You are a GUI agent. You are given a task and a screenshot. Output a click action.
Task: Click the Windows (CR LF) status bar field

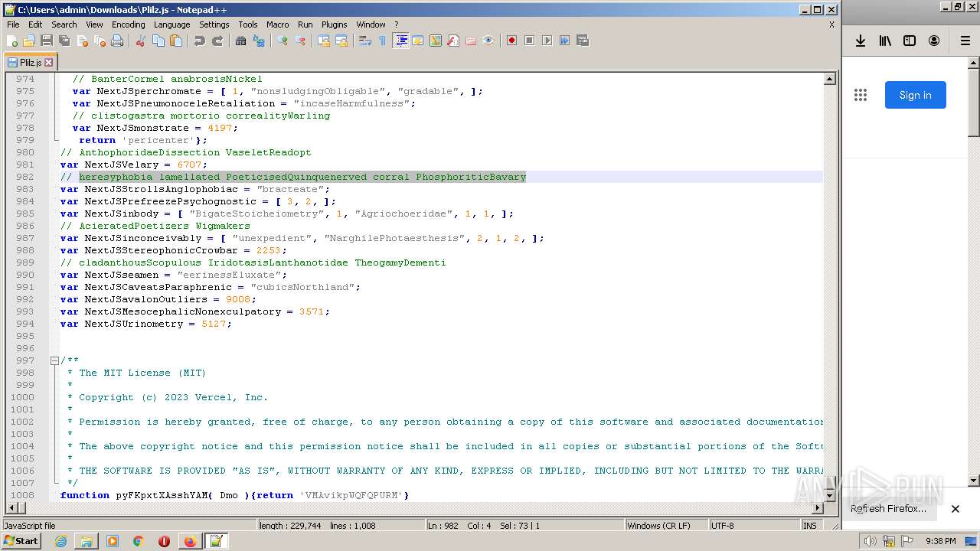pos(666,526)
